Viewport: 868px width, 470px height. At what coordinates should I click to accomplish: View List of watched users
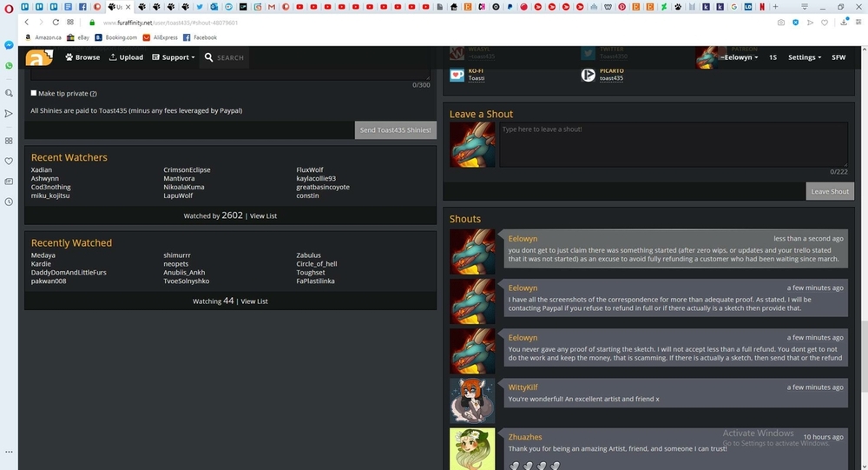click(254, 301)
